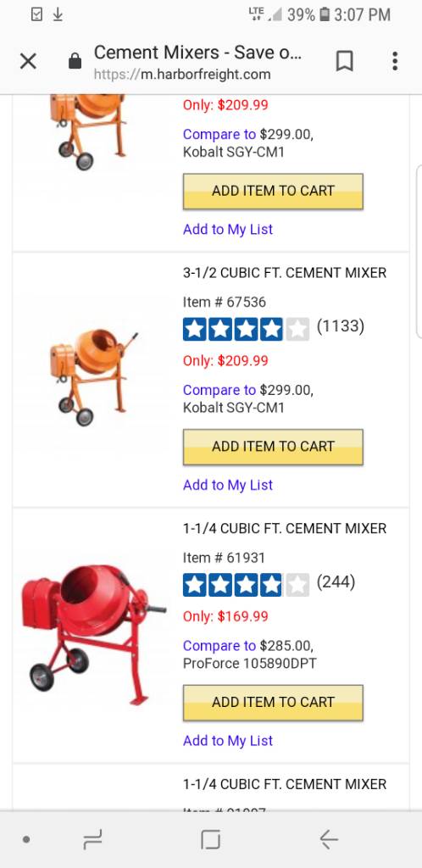The width and height of the screenshot is (422, 868).
Task: Tap the download arrow status bar icon
Action: pos(58,15)
